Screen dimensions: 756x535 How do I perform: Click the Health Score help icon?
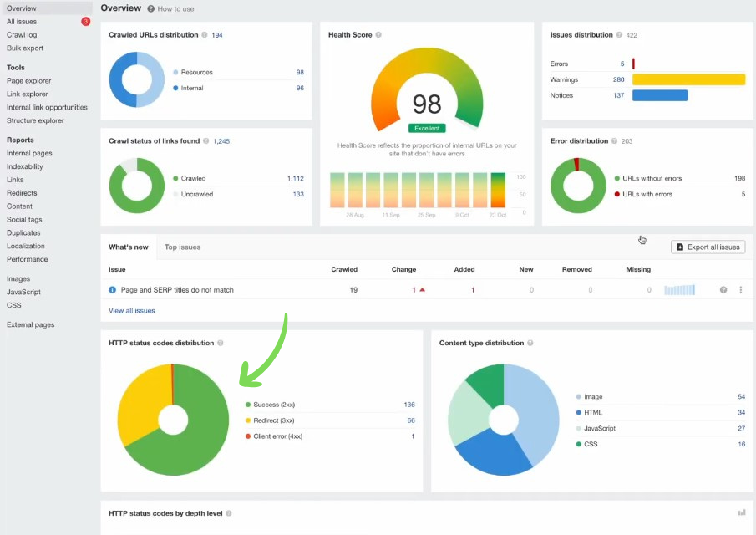(x=378, y=35)
